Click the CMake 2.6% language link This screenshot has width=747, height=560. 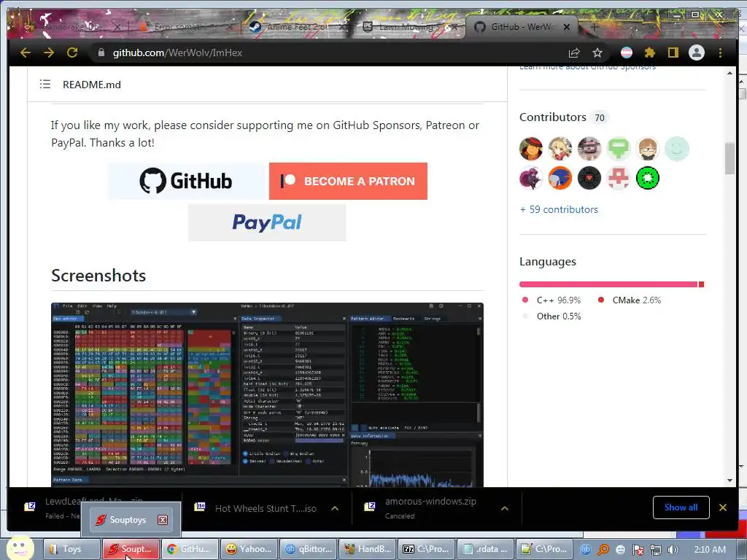(x=630, y=300)
